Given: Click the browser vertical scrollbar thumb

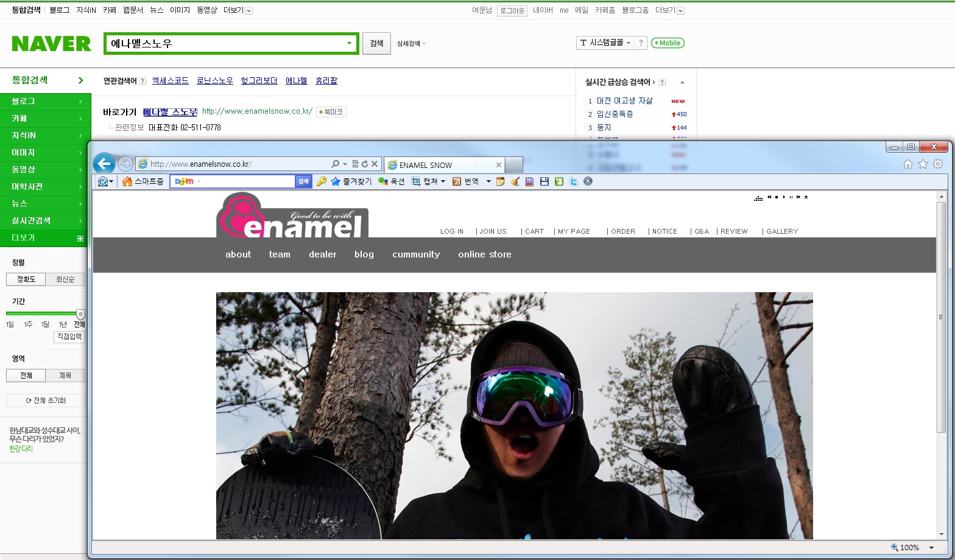Looking at the screenshot, I should click(942, 317).
